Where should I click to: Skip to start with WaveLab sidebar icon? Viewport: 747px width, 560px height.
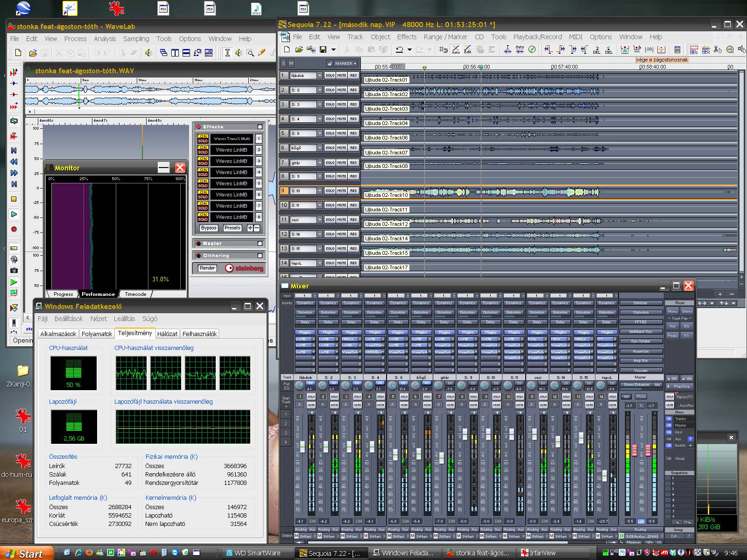coord(14,150)
